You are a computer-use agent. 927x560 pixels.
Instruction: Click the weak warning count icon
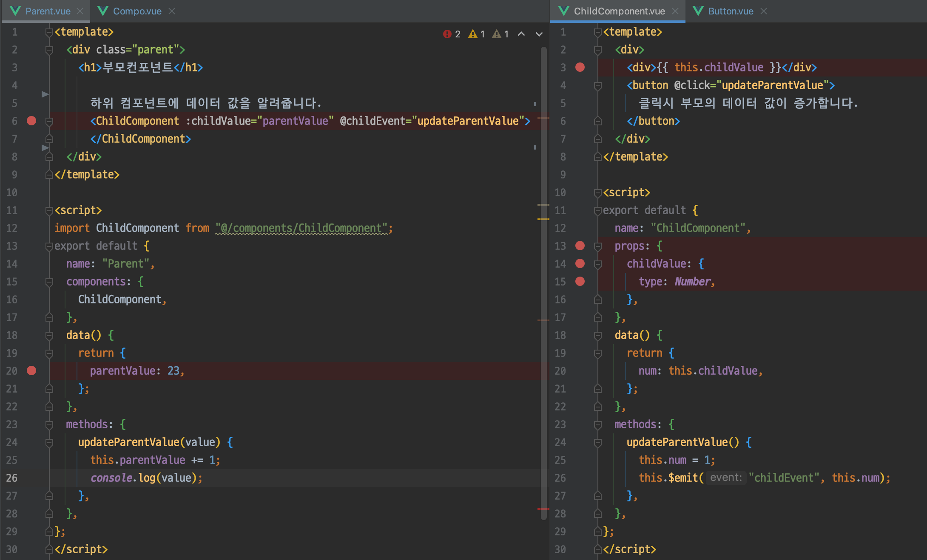[496, 34]
